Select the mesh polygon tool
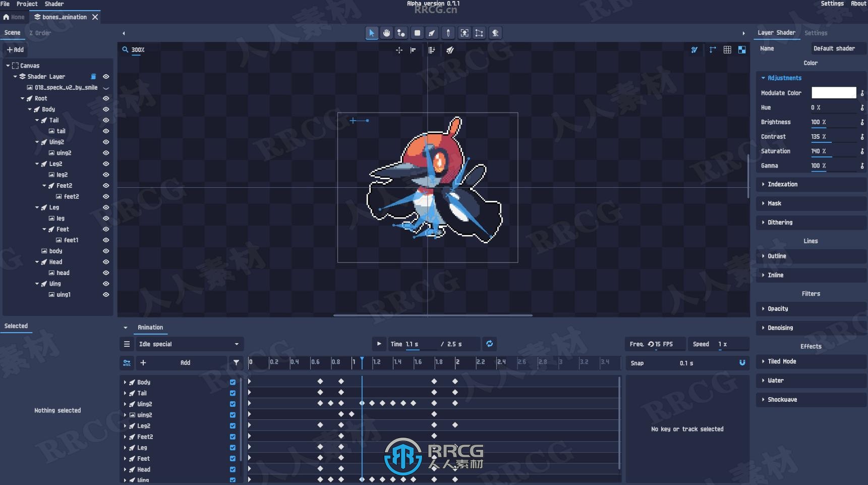The width and height of the screenshot is (868, 485). [x=479, y=33]
